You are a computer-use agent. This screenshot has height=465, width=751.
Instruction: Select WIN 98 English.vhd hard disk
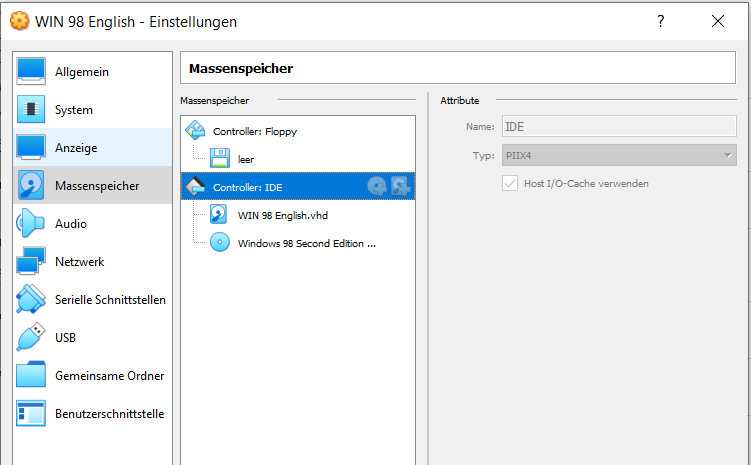coord(298,215)
